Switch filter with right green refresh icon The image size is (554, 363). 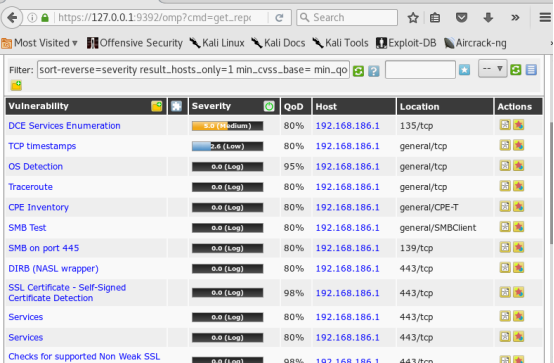point(515,70)
